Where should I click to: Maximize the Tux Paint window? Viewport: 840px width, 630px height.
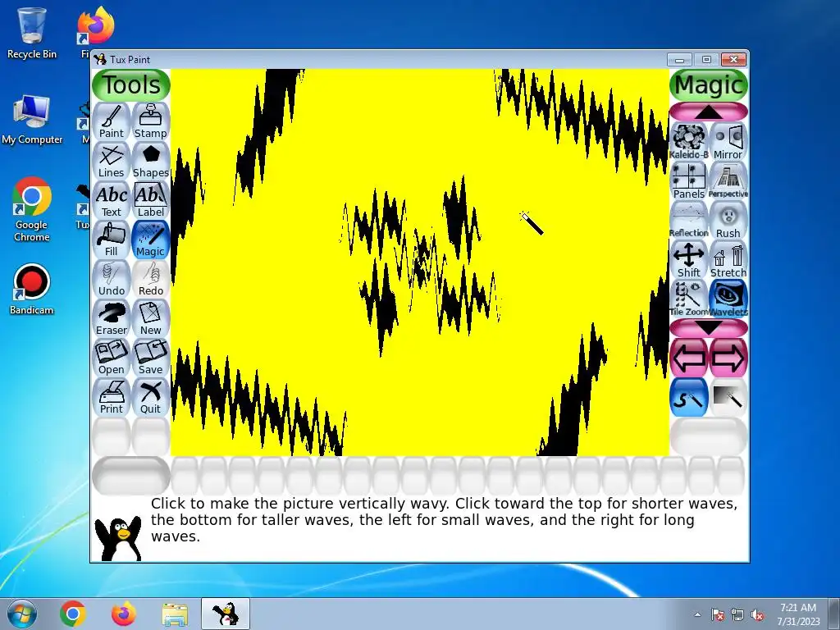click(x=706, y=59)
